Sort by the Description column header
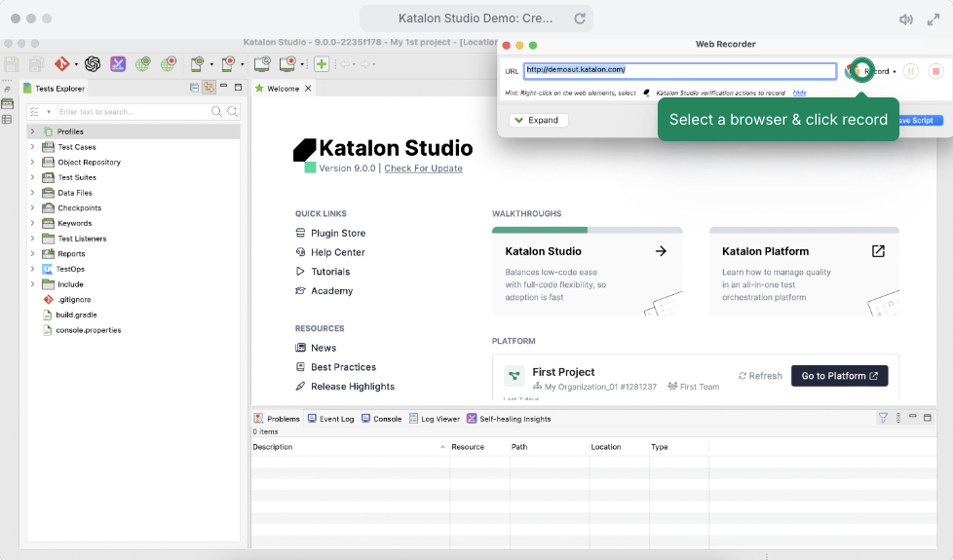953x560 pixels. [350, 447]
